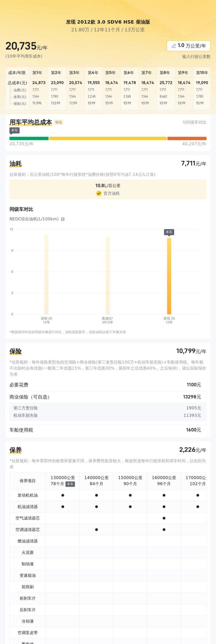This screenshot has height=644, width=216.
Task: Click the 本车 marker above the cost bar
Action: [x=15, y=130]
